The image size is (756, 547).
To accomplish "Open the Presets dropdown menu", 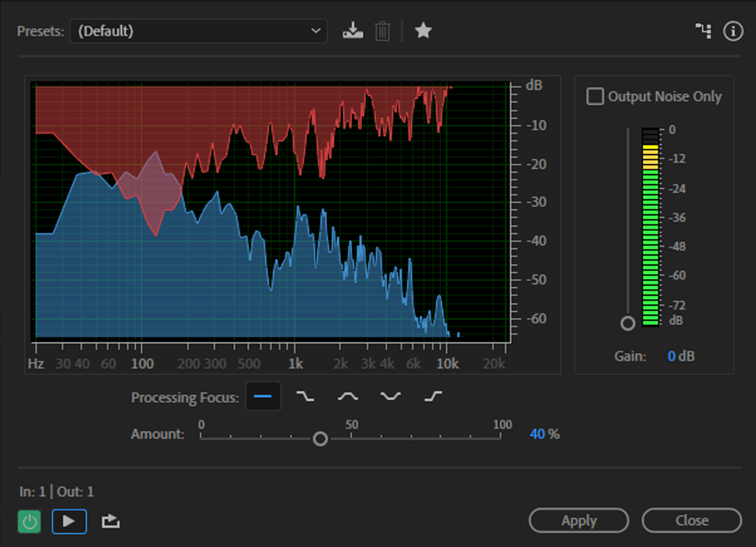I will [198, 31].
